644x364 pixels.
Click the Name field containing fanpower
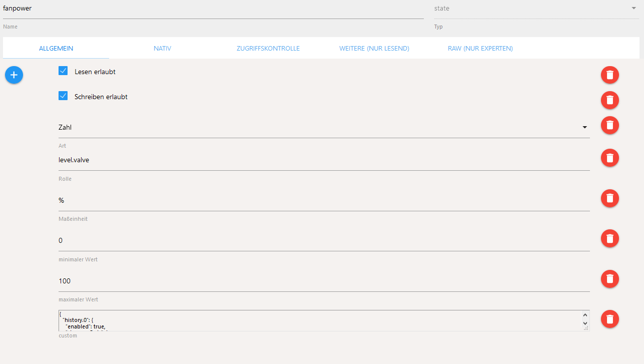(213, 9)
